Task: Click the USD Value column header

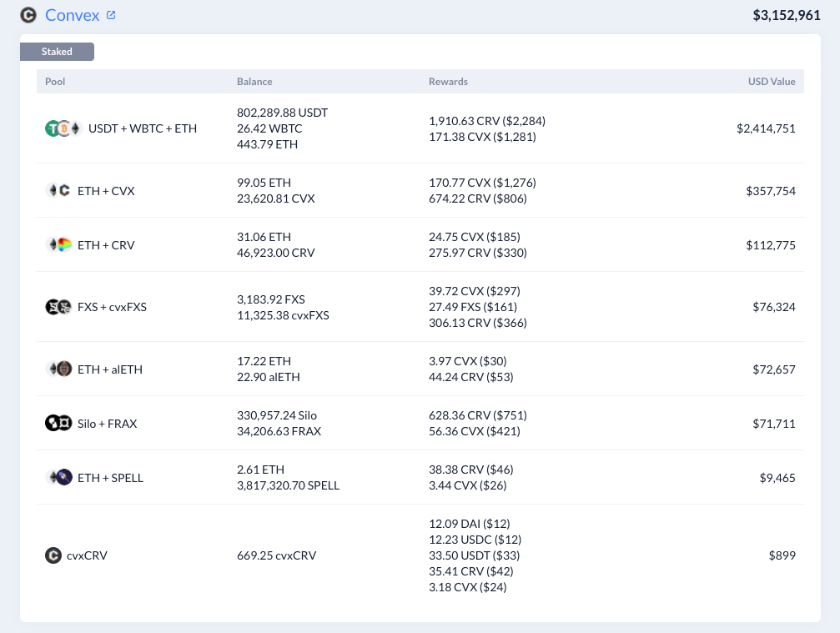Action: (x=772, y=82)
